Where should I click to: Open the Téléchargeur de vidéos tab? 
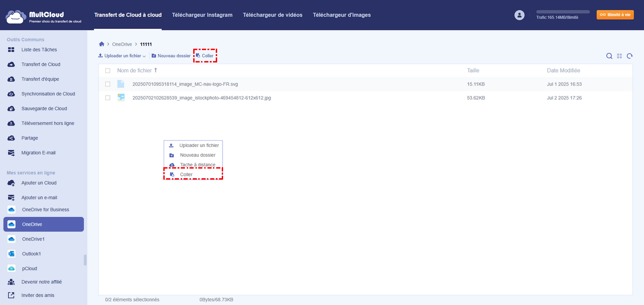[x=273, y=15]
